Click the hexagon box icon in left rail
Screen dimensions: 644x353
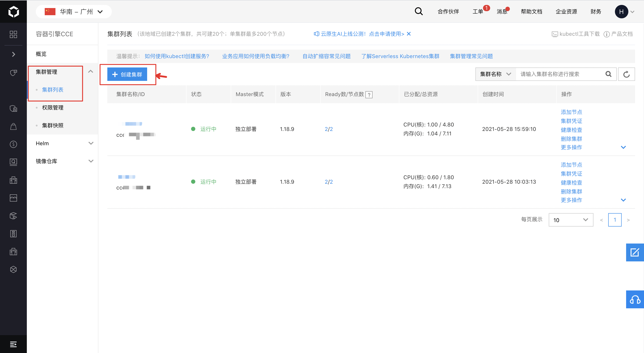tap(13, 269)
